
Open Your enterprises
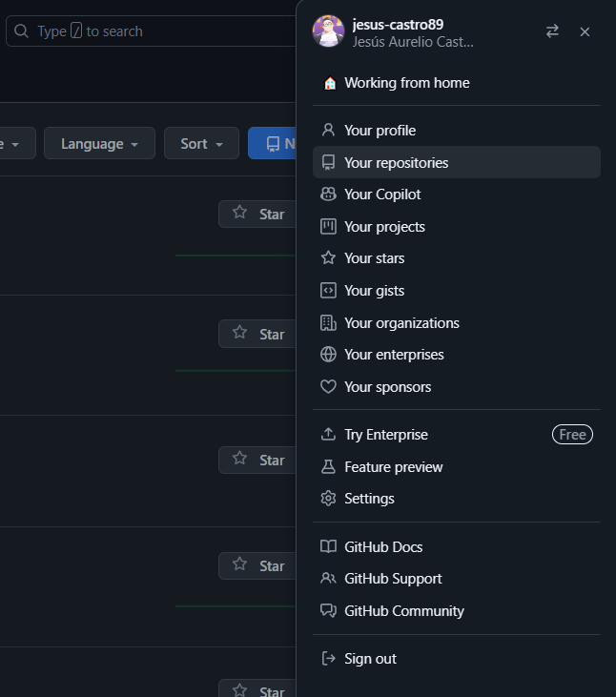(457, 355)
